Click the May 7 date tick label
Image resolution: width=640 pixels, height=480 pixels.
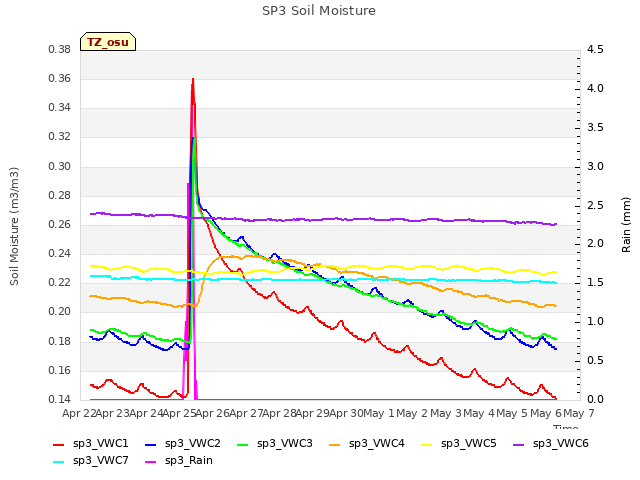[579, 413]
